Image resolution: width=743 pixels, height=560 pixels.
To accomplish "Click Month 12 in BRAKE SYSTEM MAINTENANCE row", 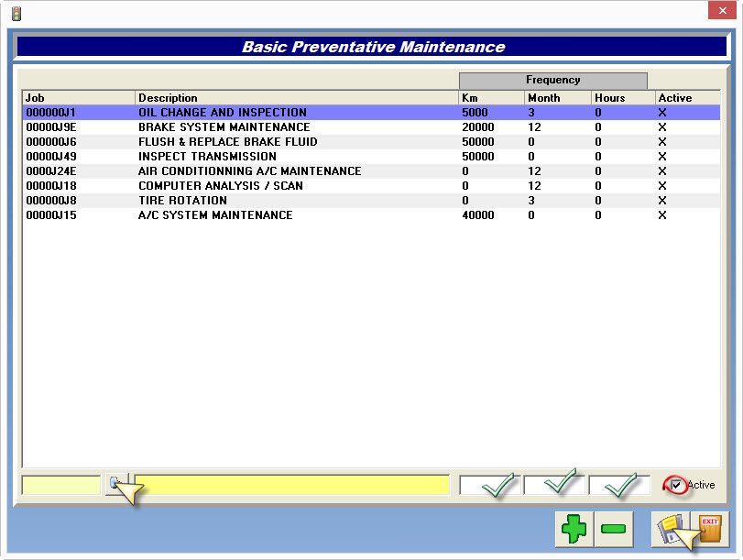I will click(534, 127).
